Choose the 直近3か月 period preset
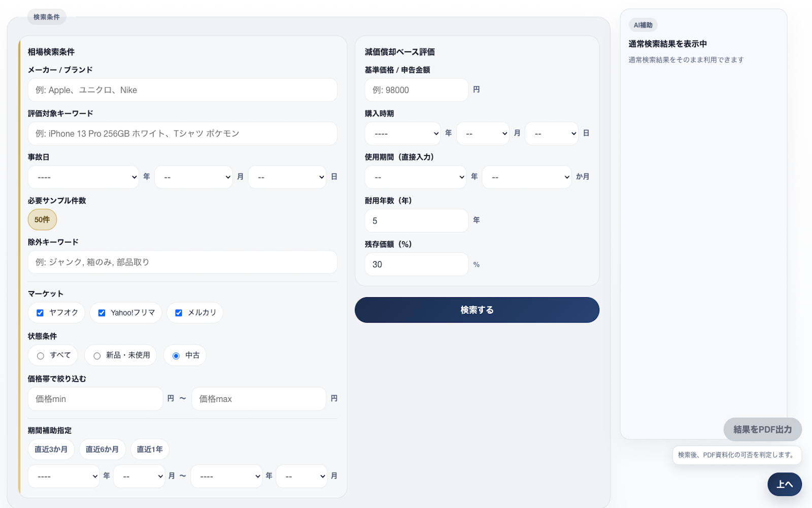 (x=51, y=450)
